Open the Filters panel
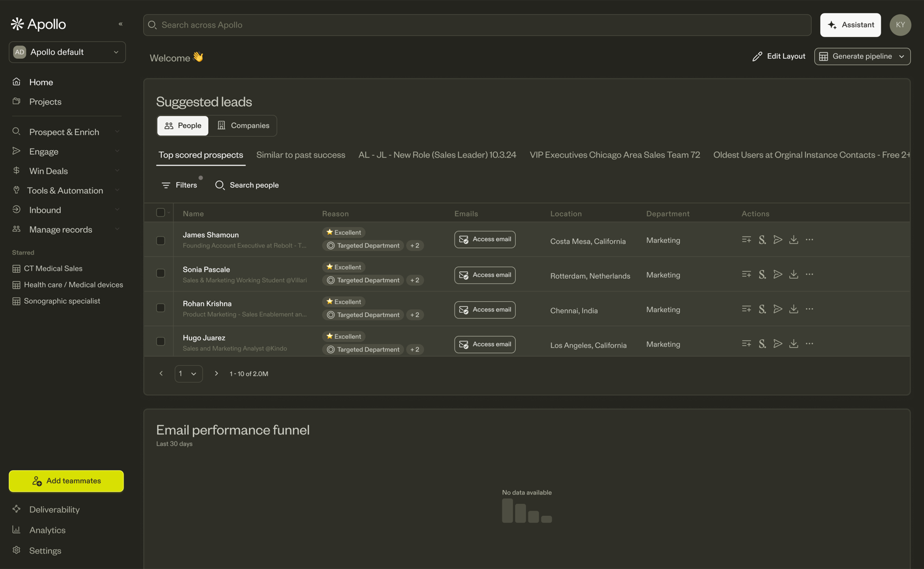Image resolution: width=924 pixels, height=569 pixels. 180,185
